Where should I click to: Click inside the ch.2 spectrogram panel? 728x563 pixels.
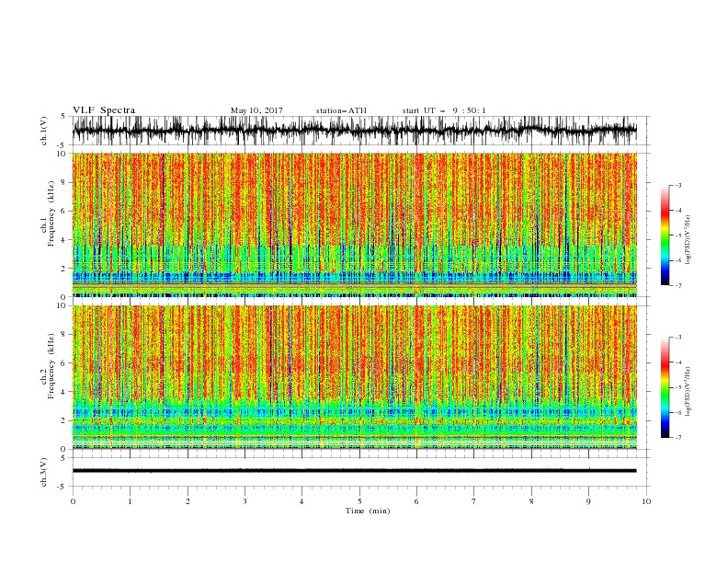pos(354,377)
